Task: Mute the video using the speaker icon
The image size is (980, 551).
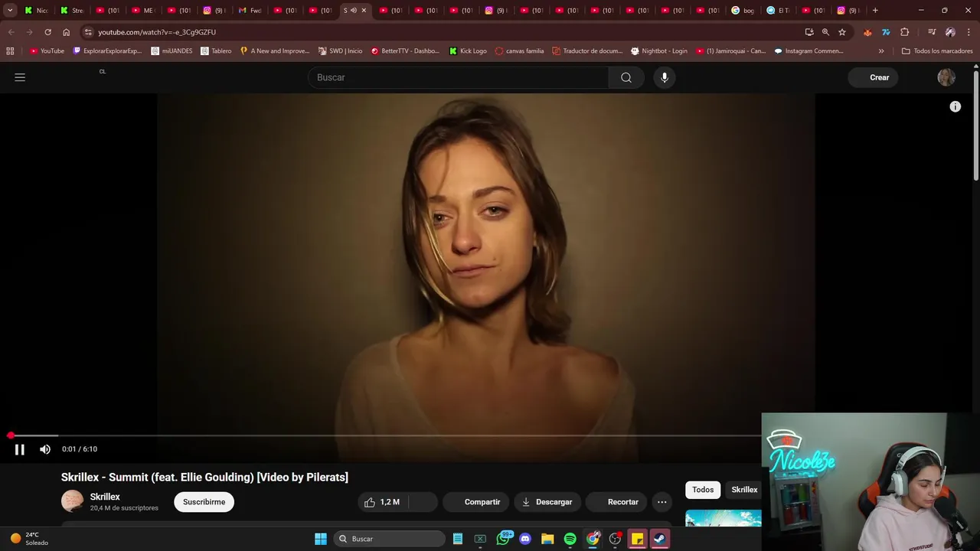Action: click(45, 449)
